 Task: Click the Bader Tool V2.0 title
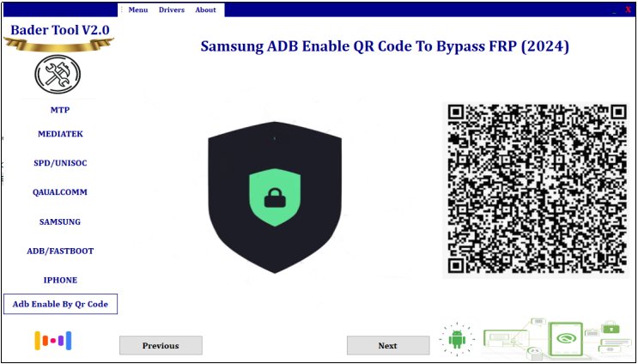[x=60, y=30]
